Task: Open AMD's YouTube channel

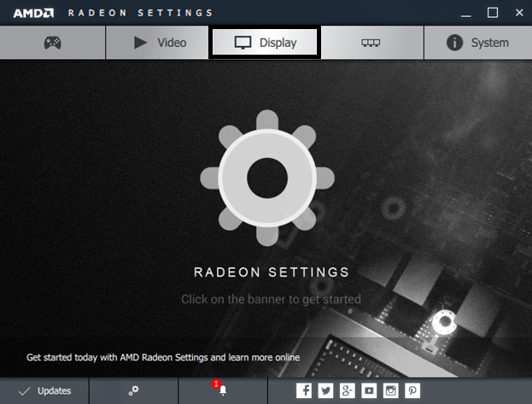Action: point(369,390)
